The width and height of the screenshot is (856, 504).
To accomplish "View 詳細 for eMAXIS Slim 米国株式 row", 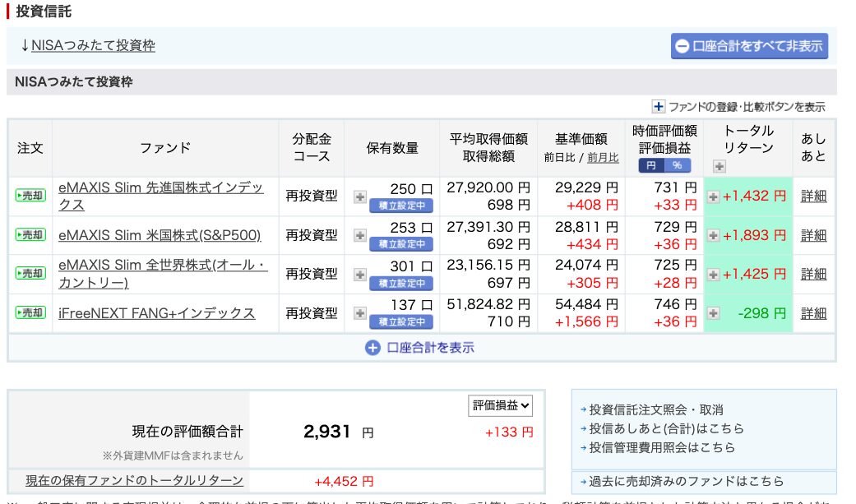I will (813, 235).
